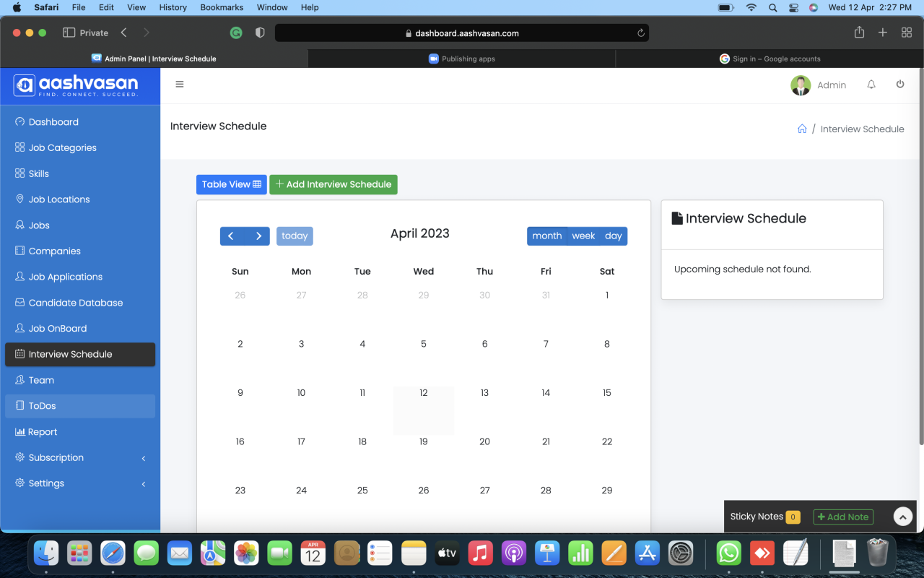Image resolution: width=924 pixels, height=578 pixels.
Task: Click the power logout icon
Action: click(x=900, y=85)
